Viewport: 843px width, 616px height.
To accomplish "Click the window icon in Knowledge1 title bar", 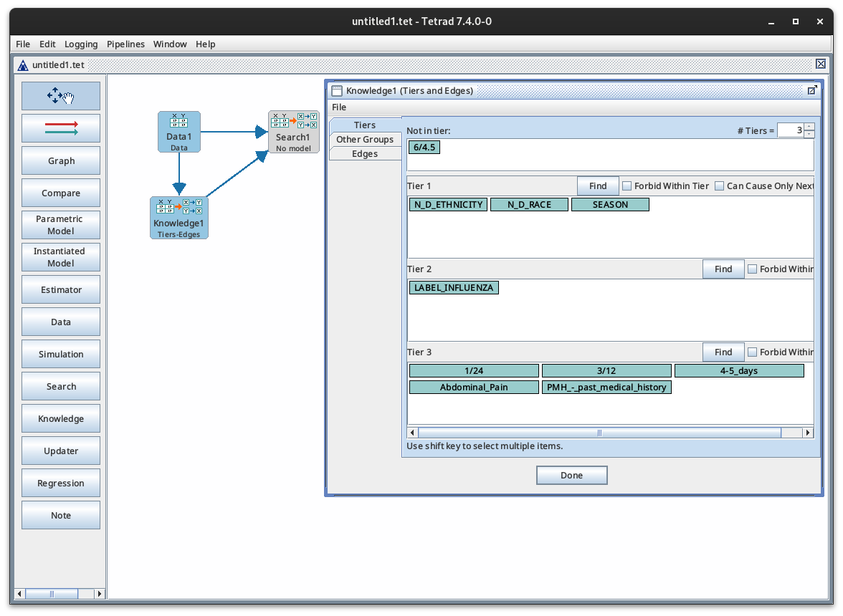I will point(336,90).
